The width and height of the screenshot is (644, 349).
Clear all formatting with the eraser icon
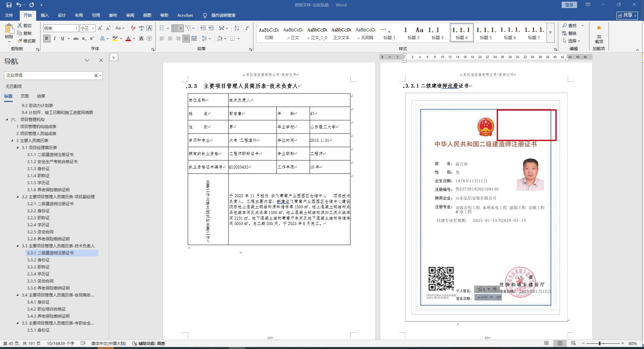[133, 28]
